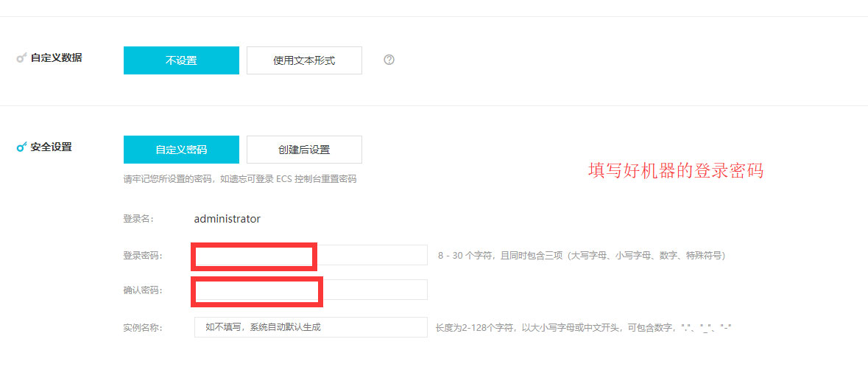The image size is (868, 367).
Task: Click the 自定义数据 section label
Action: click(x=56, y=57)
